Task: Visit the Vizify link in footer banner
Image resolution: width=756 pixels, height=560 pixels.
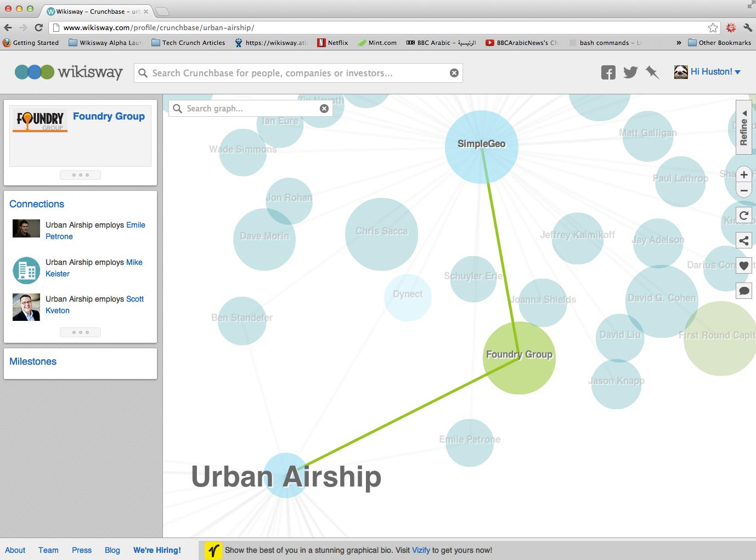Action: (421, 550)
